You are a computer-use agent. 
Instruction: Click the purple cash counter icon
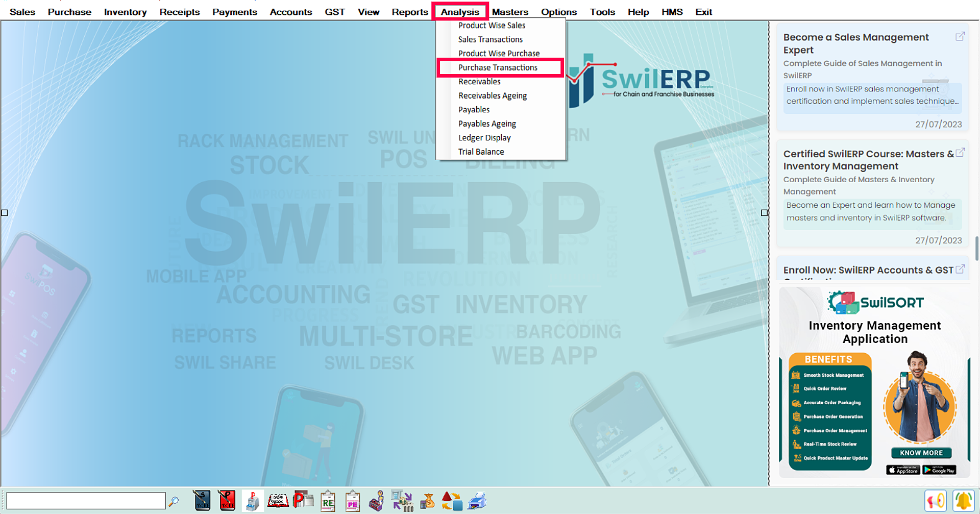[377, 501]
